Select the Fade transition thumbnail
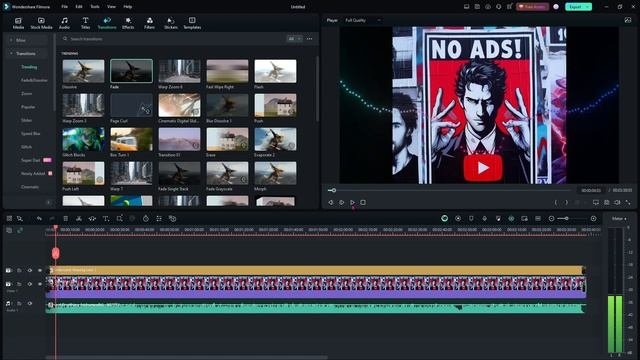The width and height of the screenshot is (640, 360). pyautogui.click(x=131, y=71)
